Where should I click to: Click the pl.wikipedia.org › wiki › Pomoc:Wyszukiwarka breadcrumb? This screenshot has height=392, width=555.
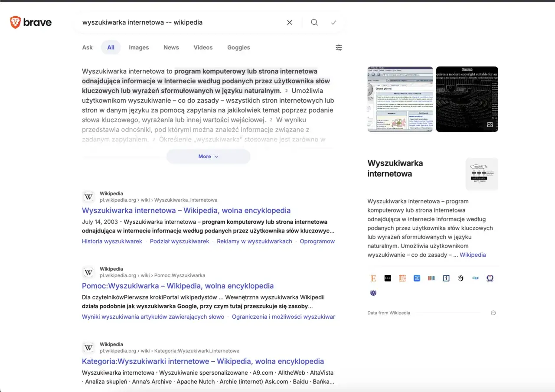coord(153,276)
